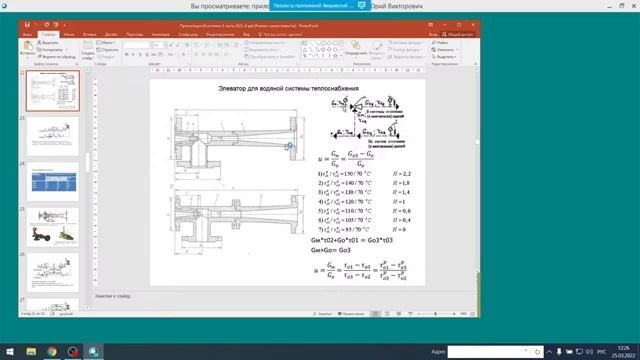This screenshot has width=640, height=360.
Task: Click Replace (Заменить) in editing group
Action: (444, 49)
